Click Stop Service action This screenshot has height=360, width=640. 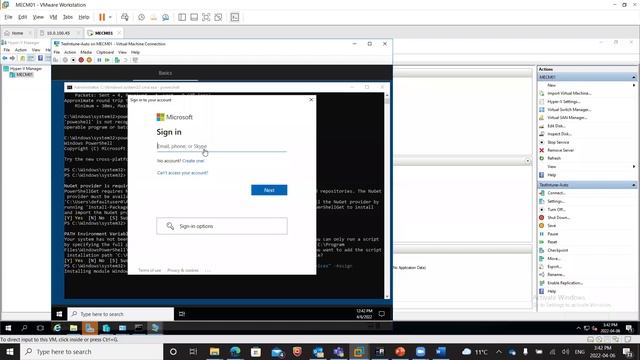(558, 142)
